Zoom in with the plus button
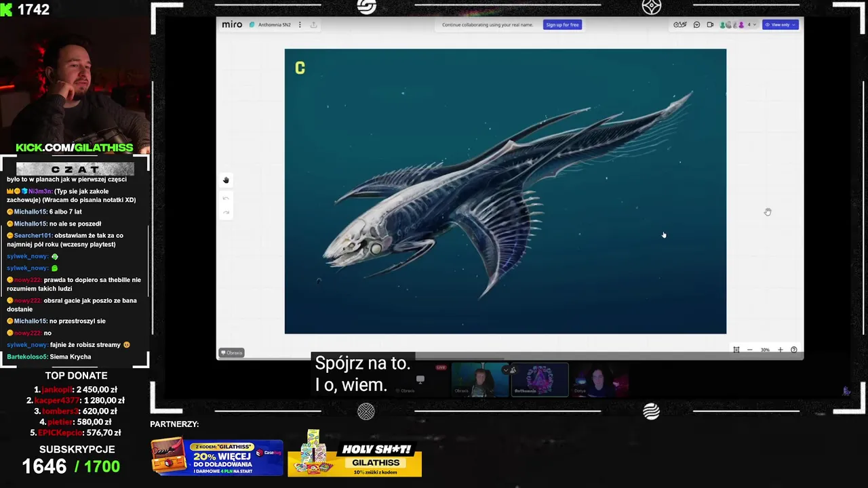This screenshot has height=488, width=868. click(780, 350)
